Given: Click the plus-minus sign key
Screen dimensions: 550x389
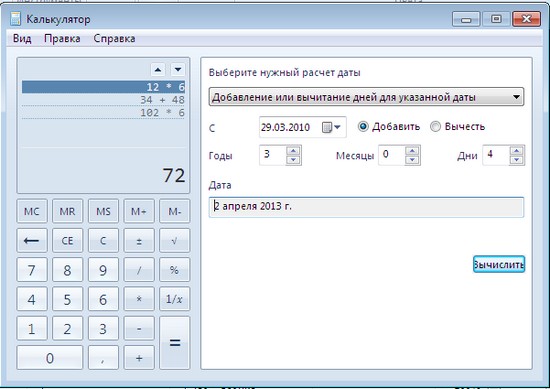Looking at the screenshot, I should [x=139, y=241].
